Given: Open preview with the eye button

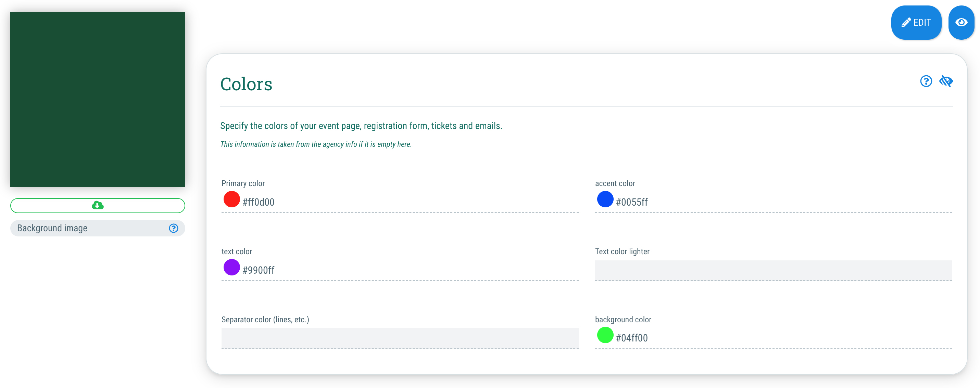Looking at the screenshot, I should [x=961, y=23].
